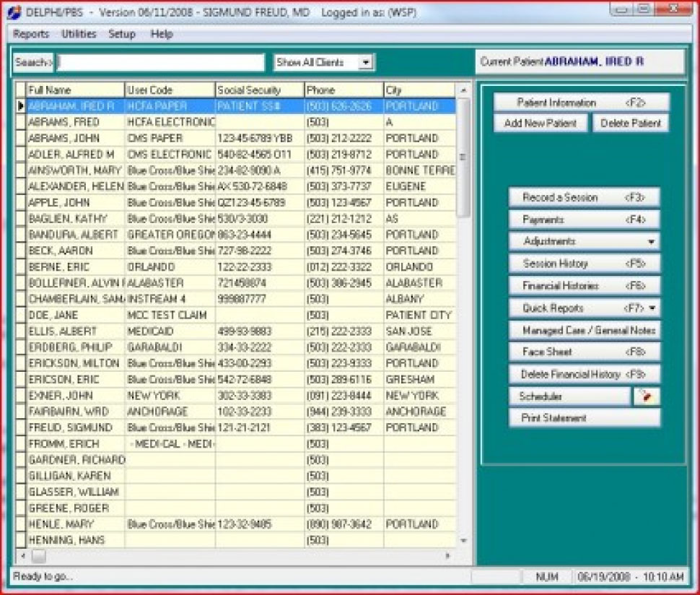This screenshot has height=595, width=700.
Task: Select patient FREUD, SIGMUND
Action: pyautogui.click(x=76, y=427)
